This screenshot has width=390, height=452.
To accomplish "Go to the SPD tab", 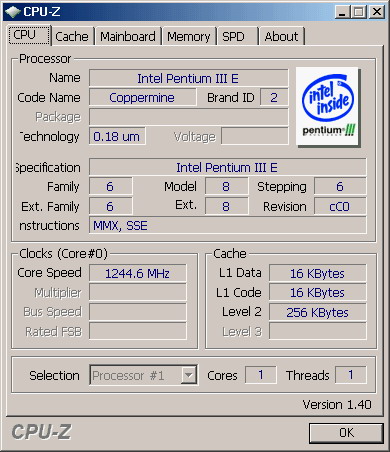I will tap(237, 36).
